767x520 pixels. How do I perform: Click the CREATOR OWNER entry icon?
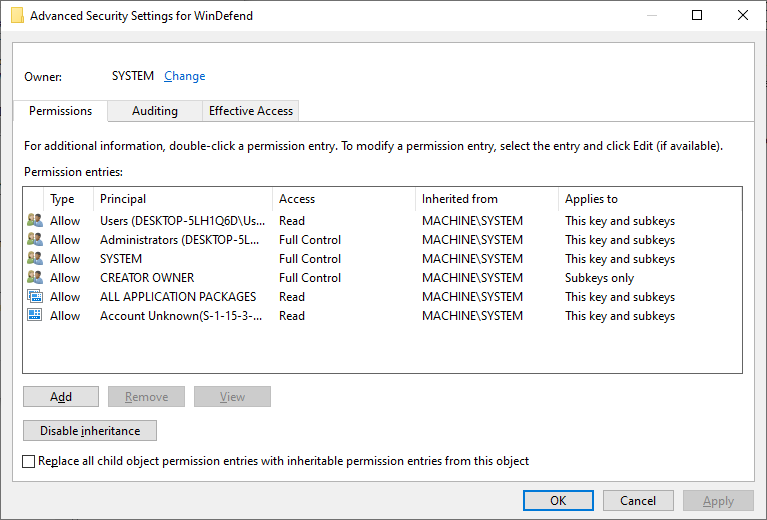coord(35,278)
